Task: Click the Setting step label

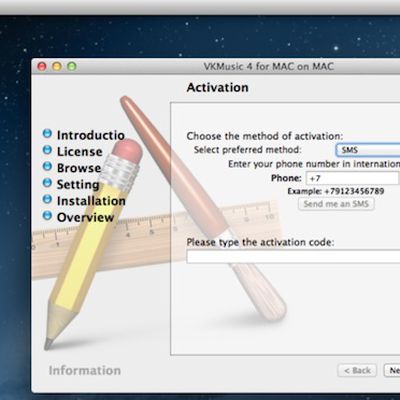Action: point(78,185)
